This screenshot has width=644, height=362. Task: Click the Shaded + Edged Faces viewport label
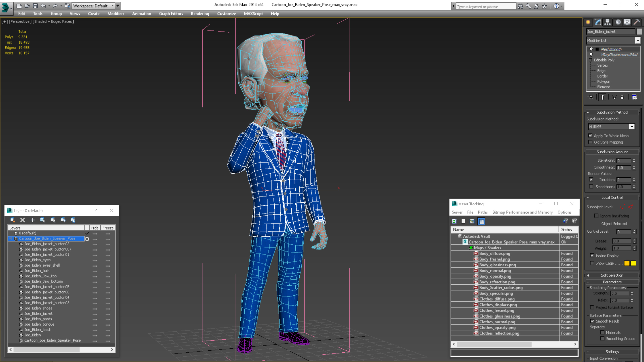tap(53, 21)
